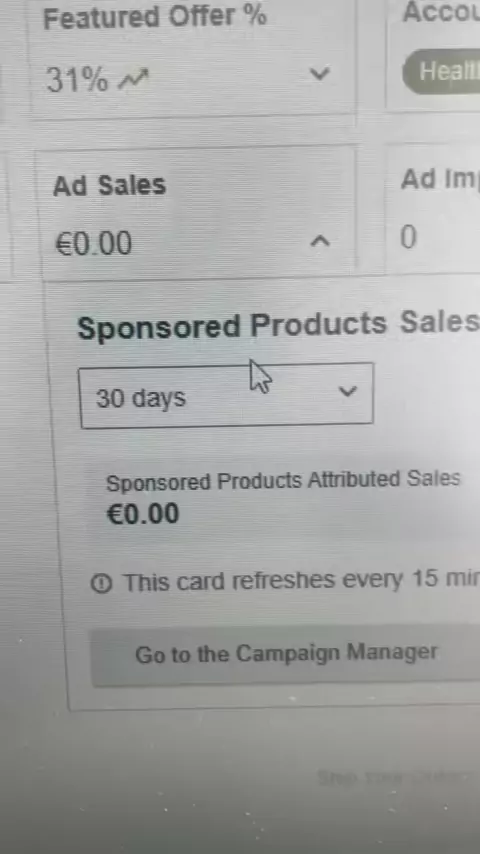Expand the Featured Offer % card chevron
480x854 pixels.
pos(319,73)
